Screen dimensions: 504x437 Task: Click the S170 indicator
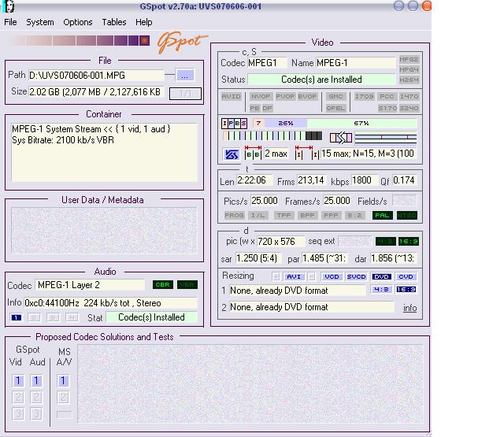[387, 109]
